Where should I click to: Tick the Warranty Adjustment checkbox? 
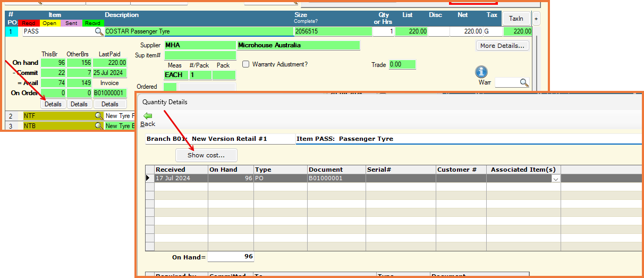pos(246,64)
